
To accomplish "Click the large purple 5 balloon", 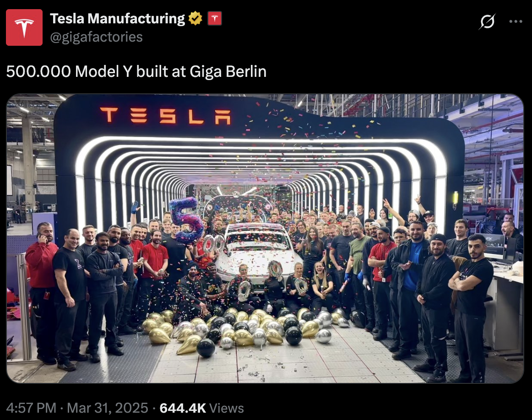I will click(186, 219).
